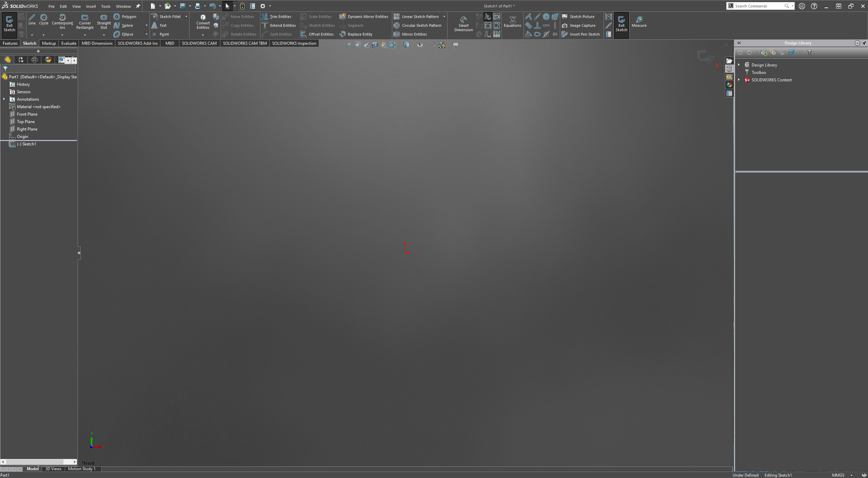Open the Equations tool
Screen dimensions: 868x478
click(512, 22)
